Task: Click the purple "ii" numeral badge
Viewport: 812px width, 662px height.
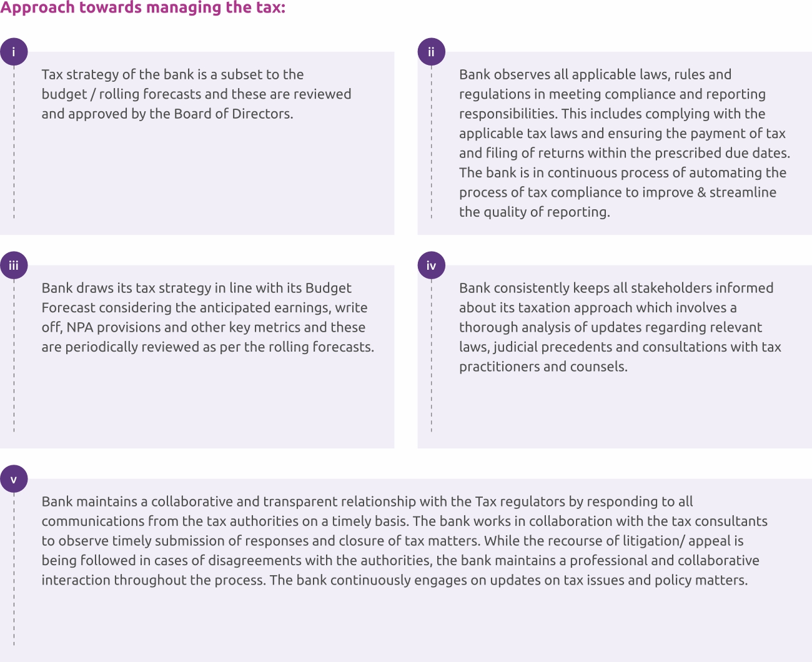Action: (x=431, y=52)
